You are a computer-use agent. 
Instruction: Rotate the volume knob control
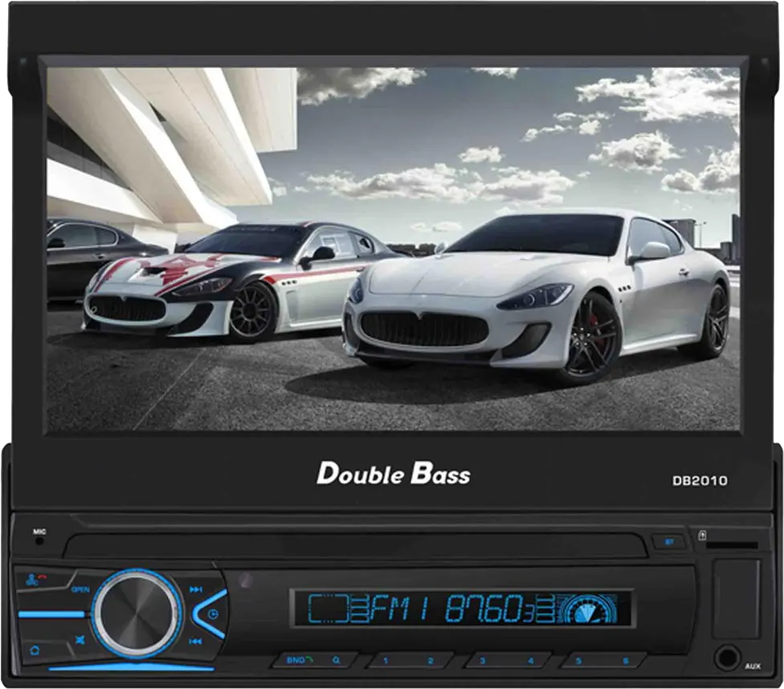coord(137,612)
